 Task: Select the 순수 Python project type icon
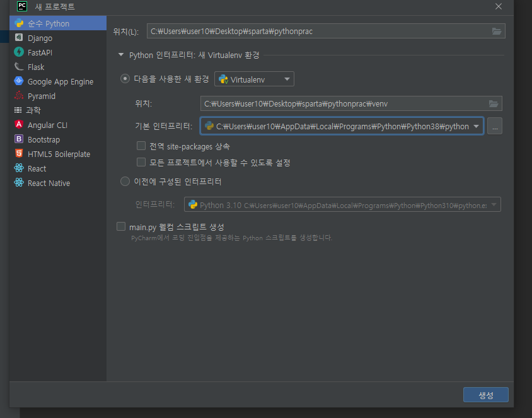[19, 23]
